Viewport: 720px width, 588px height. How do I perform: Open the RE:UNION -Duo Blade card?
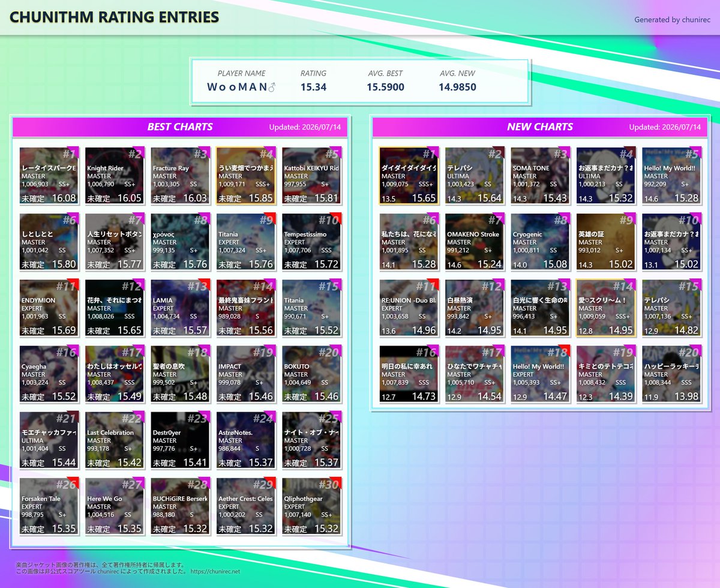[x=409, y=308]
